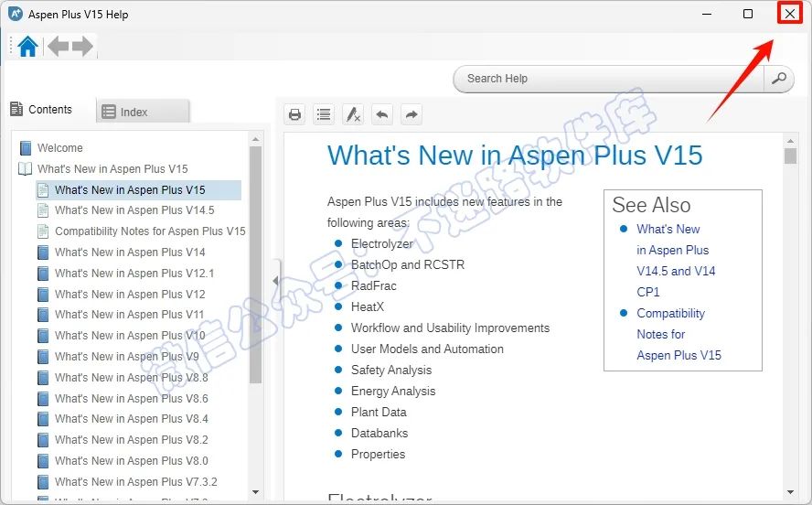Viewport: 812px width, 505px height.
Task: Click Workflow and Usability Improvements bullet
Action: click(450, 328)
